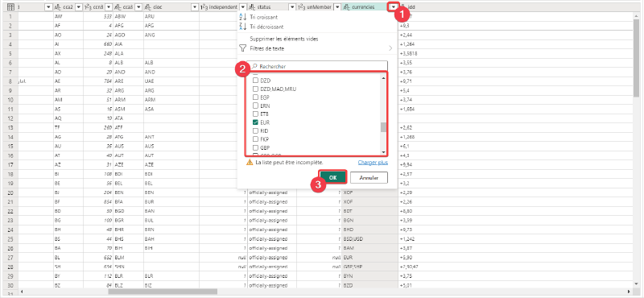Select cell 784 in ccn3 column

(98, 81)
